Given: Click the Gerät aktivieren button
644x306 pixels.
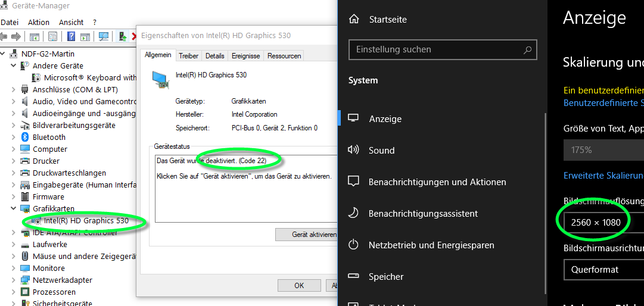Looking at the screenshot, I should 306,235.
